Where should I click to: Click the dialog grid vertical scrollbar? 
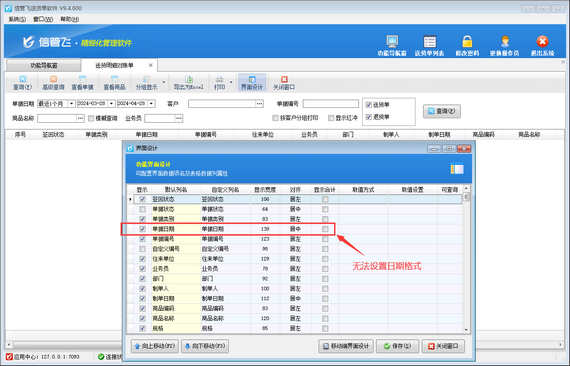pyautogui.click(x=466, y=259)
